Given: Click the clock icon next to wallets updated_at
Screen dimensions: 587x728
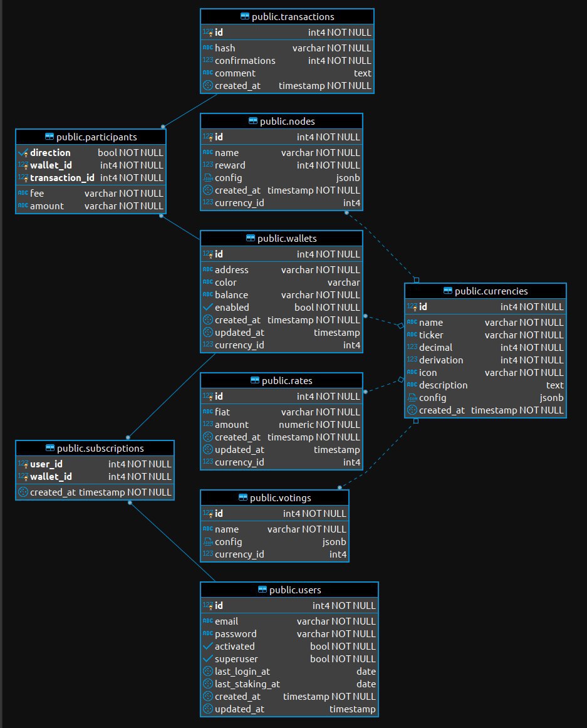Looking at the screenshot, I should (x=207, y=333).
